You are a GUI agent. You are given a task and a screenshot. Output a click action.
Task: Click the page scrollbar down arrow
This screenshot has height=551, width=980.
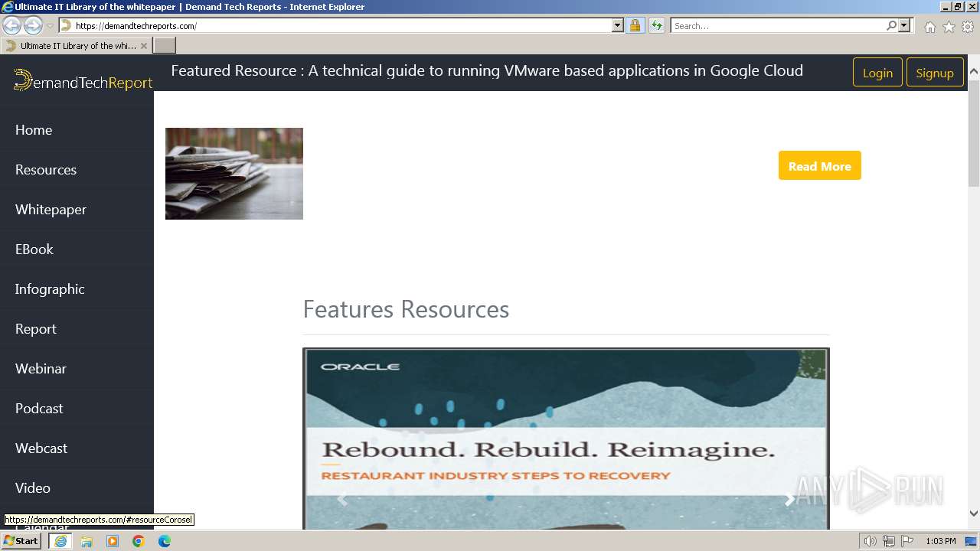(974, 514)
